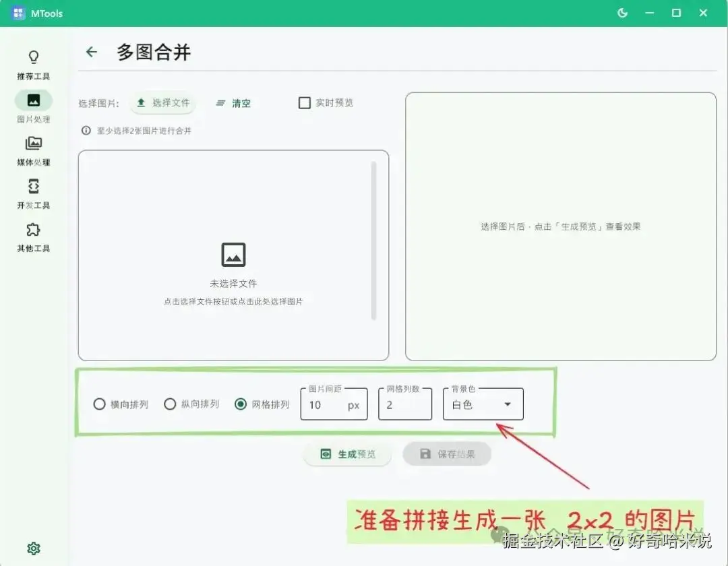
Task: Choose the 网格排列 radio option
Action: (x=241, y=404)
